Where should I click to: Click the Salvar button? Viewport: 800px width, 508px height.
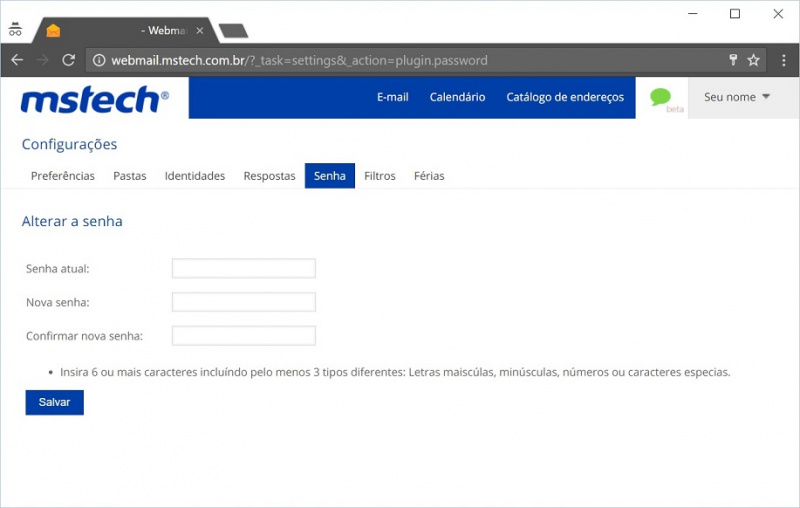(55, 402)
